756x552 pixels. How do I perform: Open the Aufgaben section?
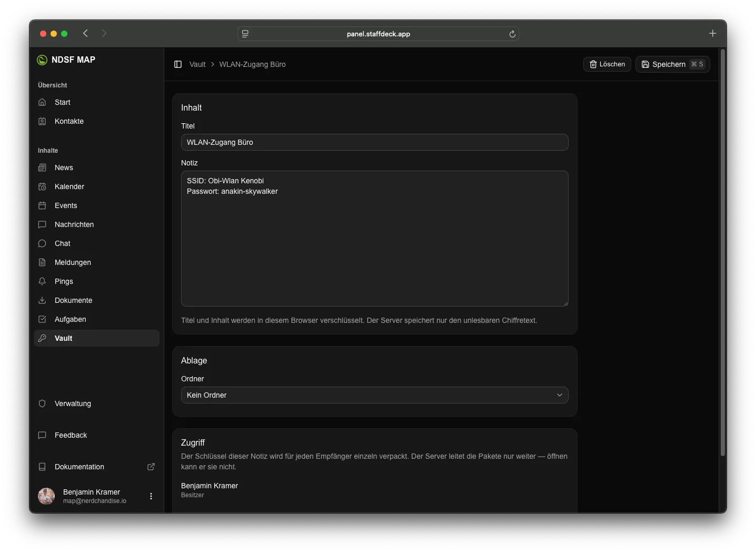[96, 319]
